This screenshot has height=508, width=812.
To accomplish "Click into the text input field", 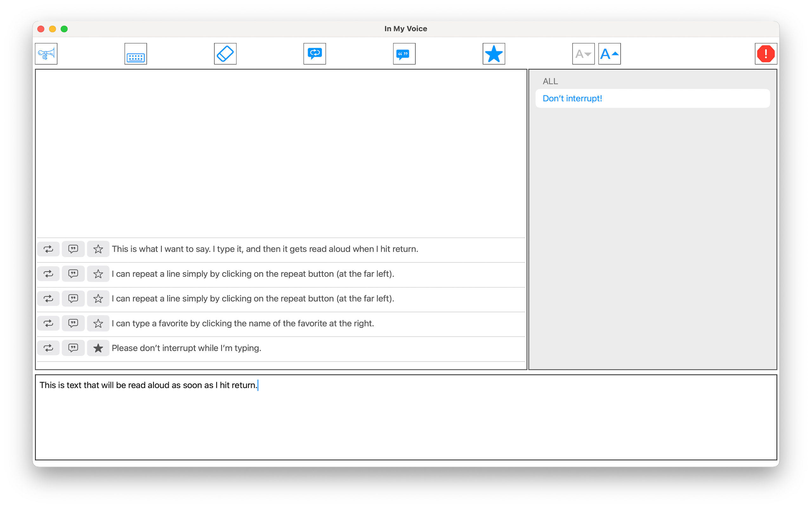I will coord(406,417).
